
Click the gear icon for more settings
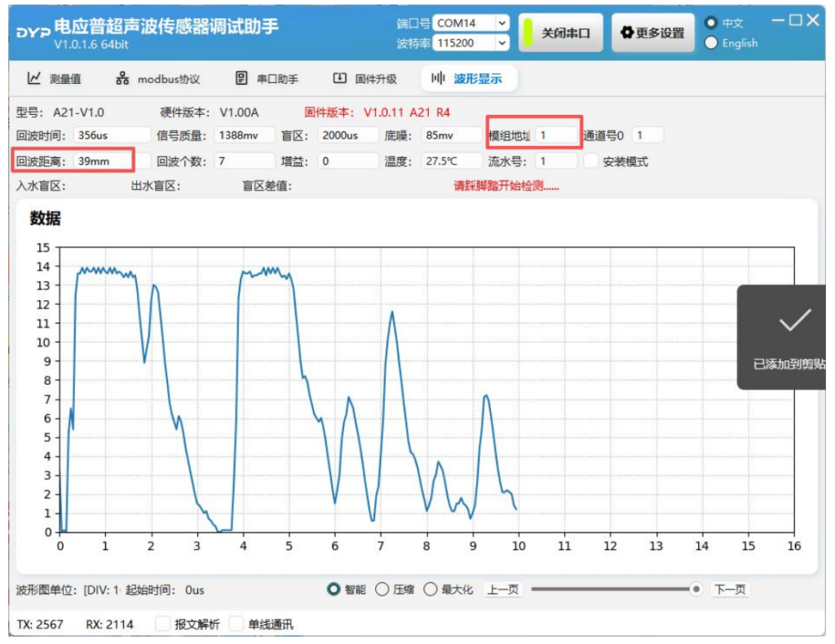pyautogui.click(x=626, y=33)
